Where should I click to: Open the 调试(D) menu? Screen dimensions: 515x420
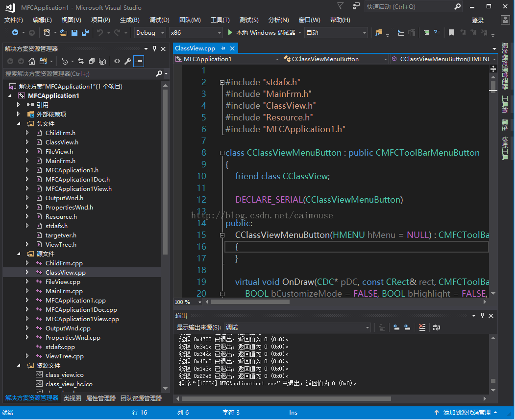159,20
